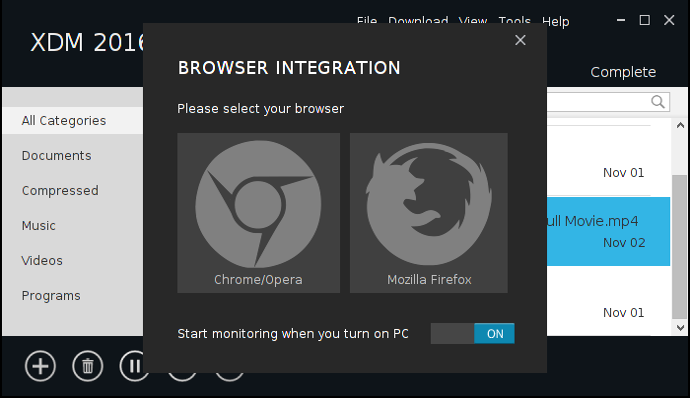This screenshot has height=398, width=690.
Task: Click the search magnifier icon
Action: (658, 102)
